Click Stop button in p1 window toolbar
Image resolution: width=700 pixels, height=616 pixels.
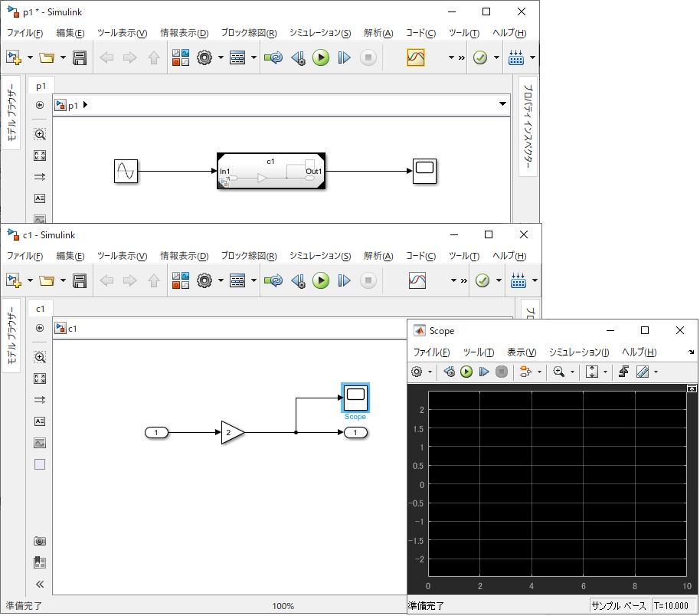[x=368, y=57]
